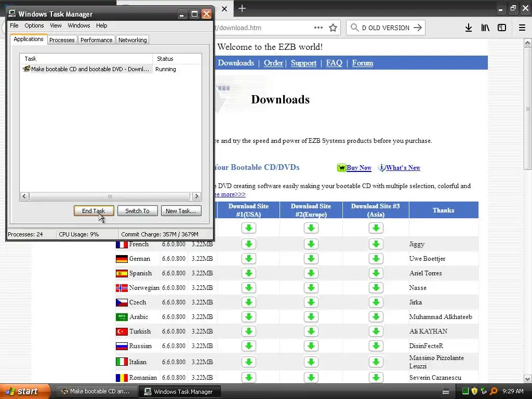The width and height of the screenshot is (532, 399).
Task: Open the Forum navigation link
Action: pyautogui.click(x=362, y=63)
